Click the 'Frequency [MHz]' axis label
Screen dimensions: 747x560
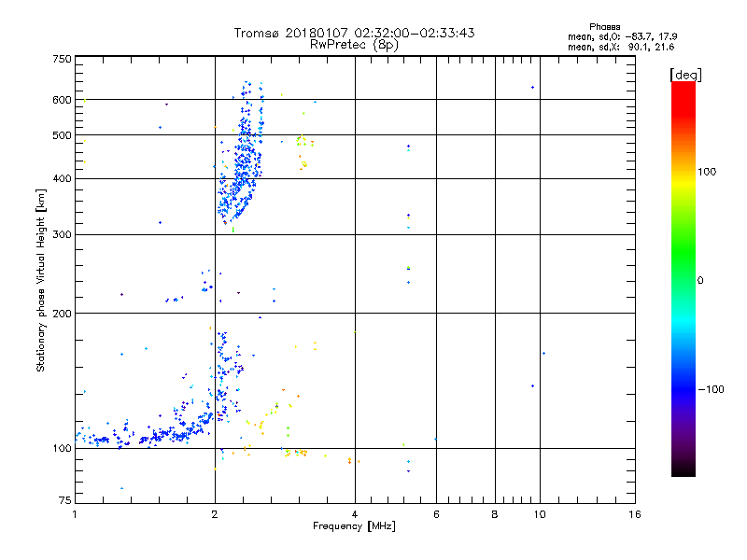pyautogui.click(x=354, y=526)
